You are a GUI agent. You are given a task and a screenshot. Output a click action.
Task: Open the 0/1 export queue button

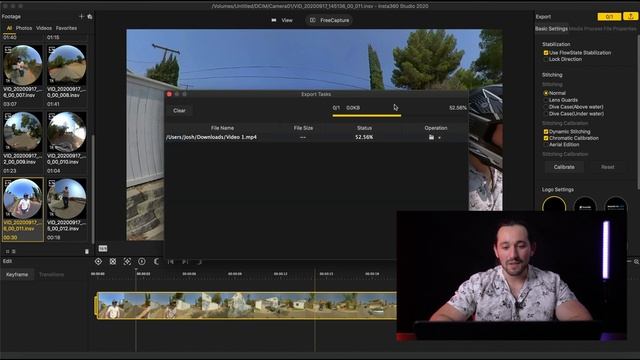coord(609,16)
